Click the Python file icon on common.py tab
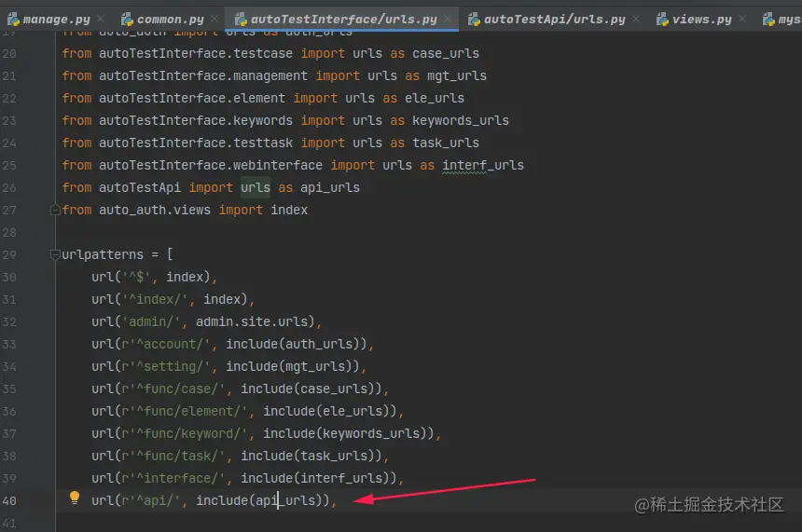 coord(127,20)
